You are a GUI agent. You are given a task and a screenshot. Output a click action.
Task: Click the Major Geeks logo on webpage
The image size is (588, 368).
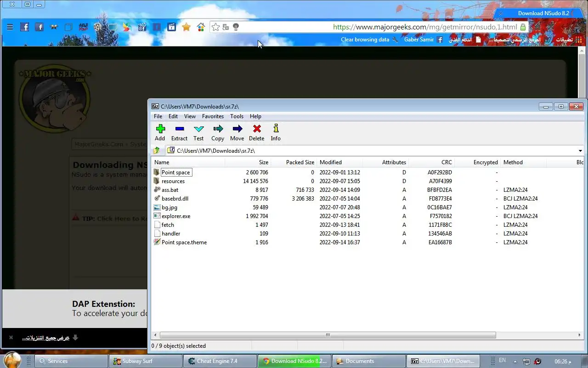point(54,98)
